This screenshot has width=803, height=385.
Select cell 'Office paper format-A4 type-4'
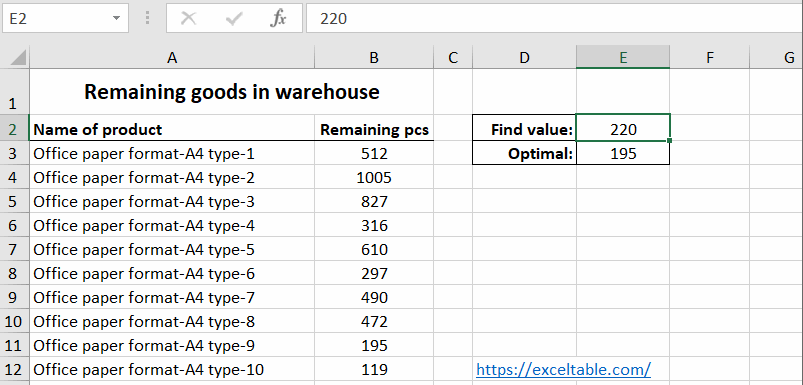tap(172, 225)
